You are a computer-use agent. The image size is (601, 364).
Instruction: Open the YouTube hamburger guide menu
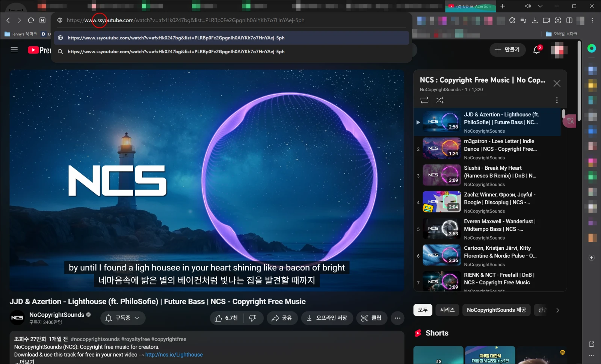pos(14,50)
